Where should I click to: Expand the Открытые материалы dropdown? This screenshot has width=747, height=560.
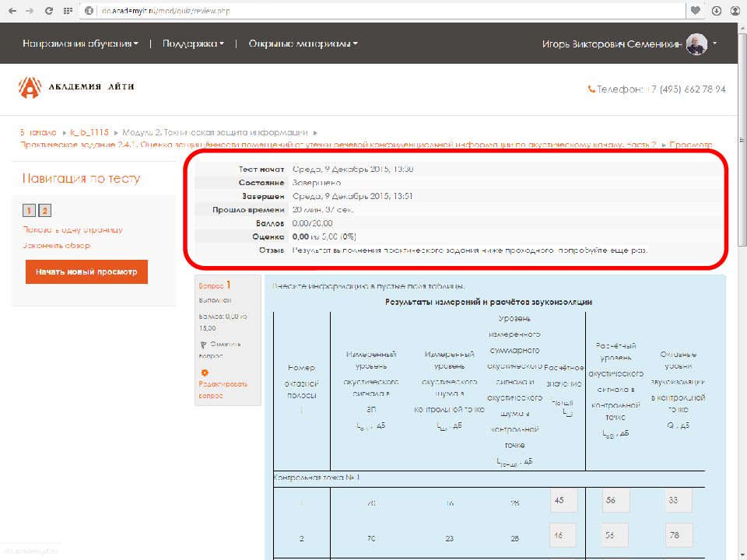303,44
